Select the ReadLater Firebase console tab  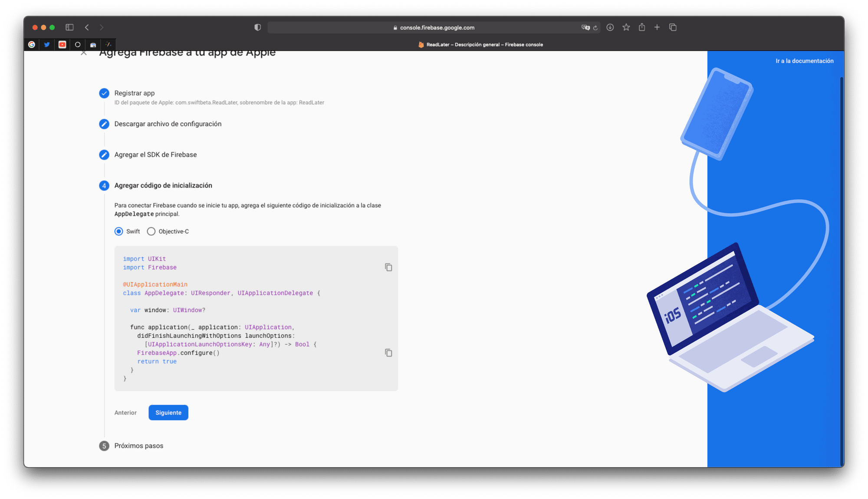tap(480, 44)
